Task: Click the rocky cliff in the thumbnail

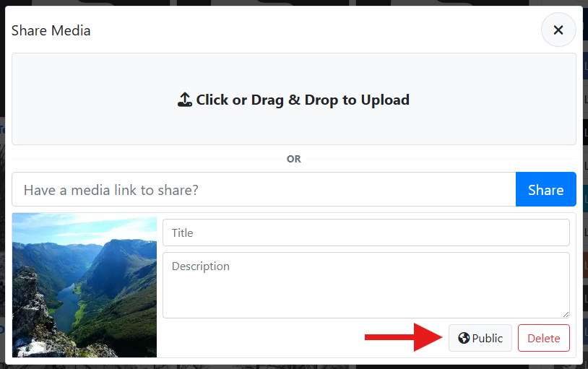Action: tap(33, 311)
